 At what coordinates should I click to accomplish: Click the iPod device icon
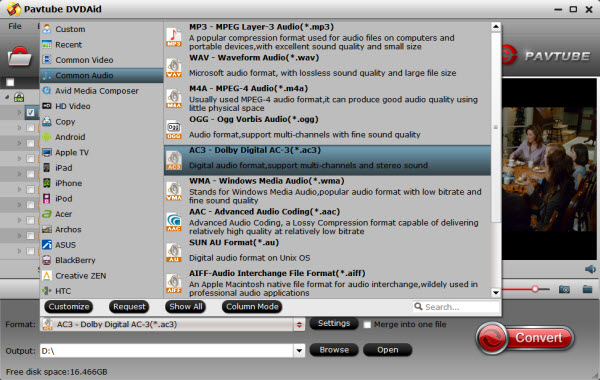coord(47,198)
